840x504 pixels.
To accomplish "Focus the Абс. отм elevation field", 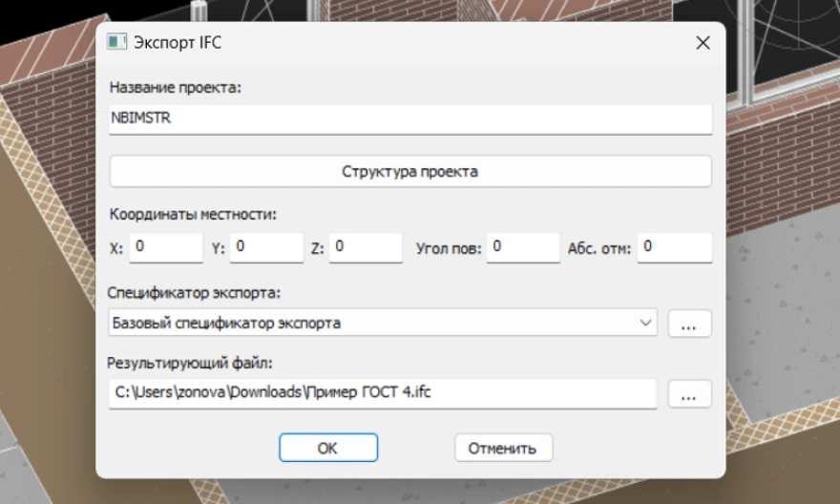I will [x=675, y=247].
